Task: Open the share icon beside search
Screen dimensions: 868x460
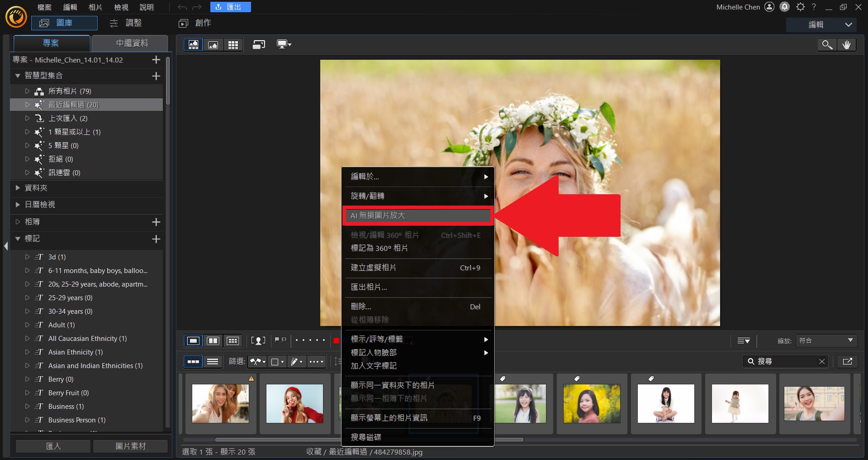Action: 847,361
